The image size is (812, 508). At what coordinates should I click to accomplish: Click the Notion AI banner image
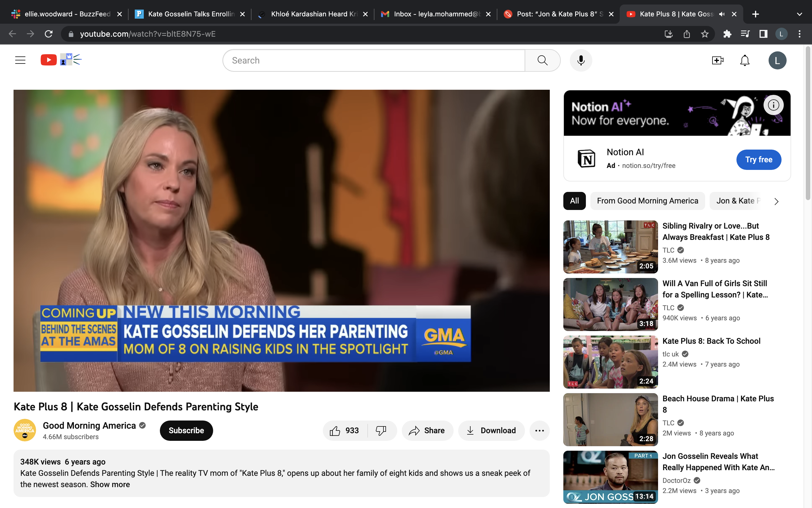(x=677, y=113)
